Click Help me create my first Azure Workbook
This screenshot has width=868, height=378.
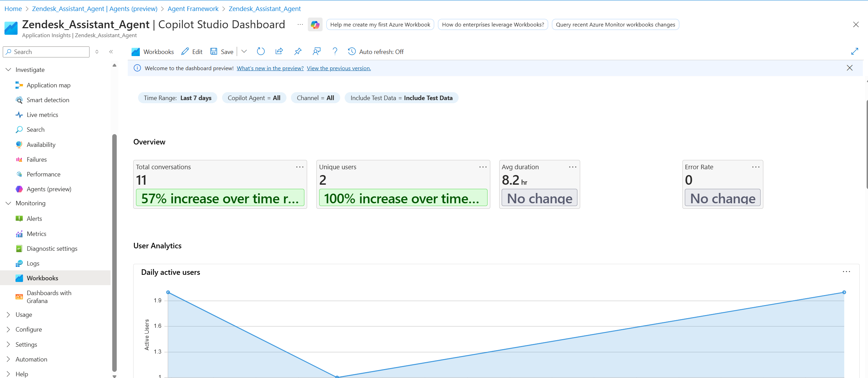click(380, 25)
